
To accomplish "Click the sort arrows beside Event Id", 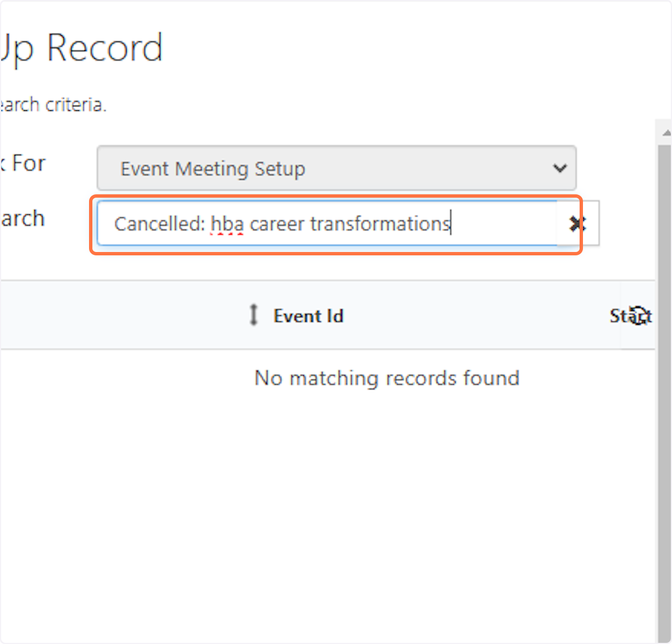I will coord(254,315).
